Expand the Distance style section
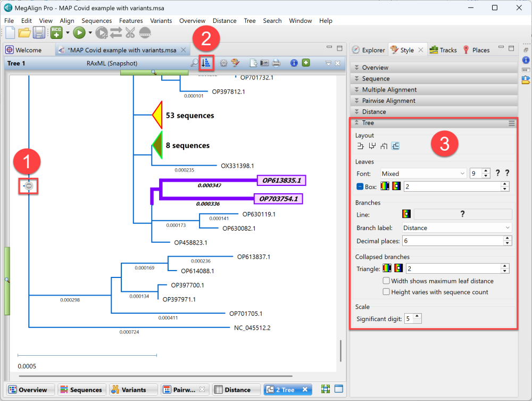Image resolution: width=532 pixels, height=401 pixels. [x=434, y=112]
